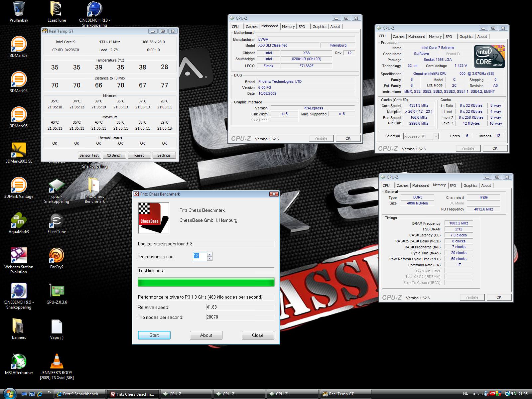The width and height of the screenshot is (532, 399).
Task: Launch the GPU-Z.0.3.6 icon
Action: [x=57, y=291]
